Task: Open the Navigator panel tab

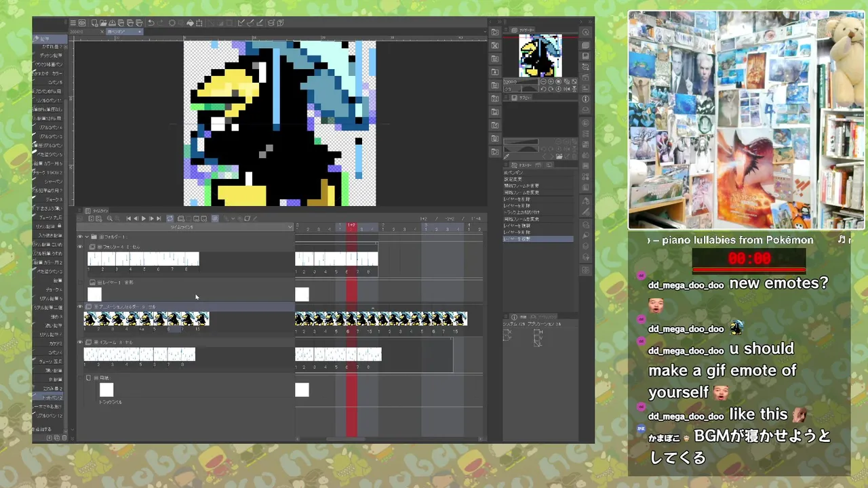Action: tap(524, 30)
